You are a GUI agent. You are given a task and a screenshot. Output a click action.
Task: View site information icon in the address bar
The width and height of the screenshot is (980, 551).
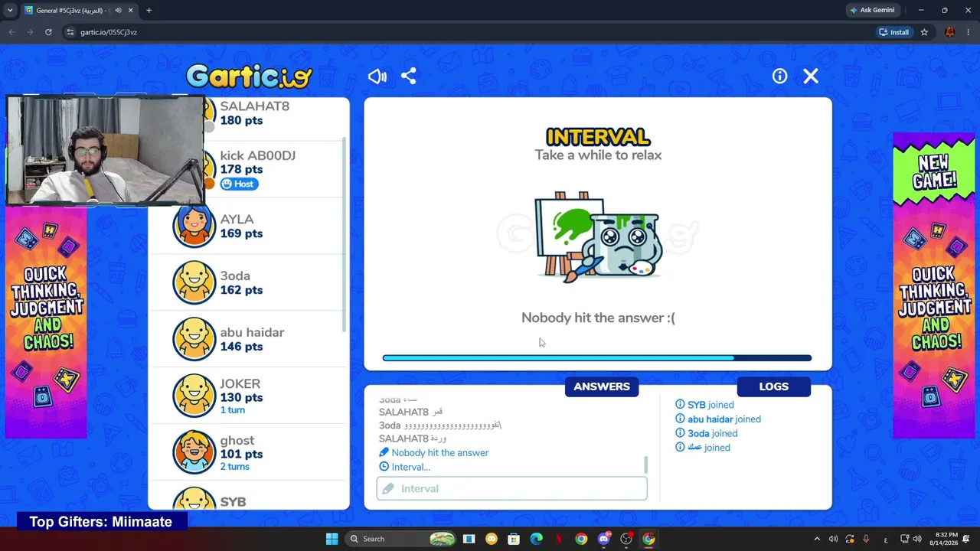(70, 32)
